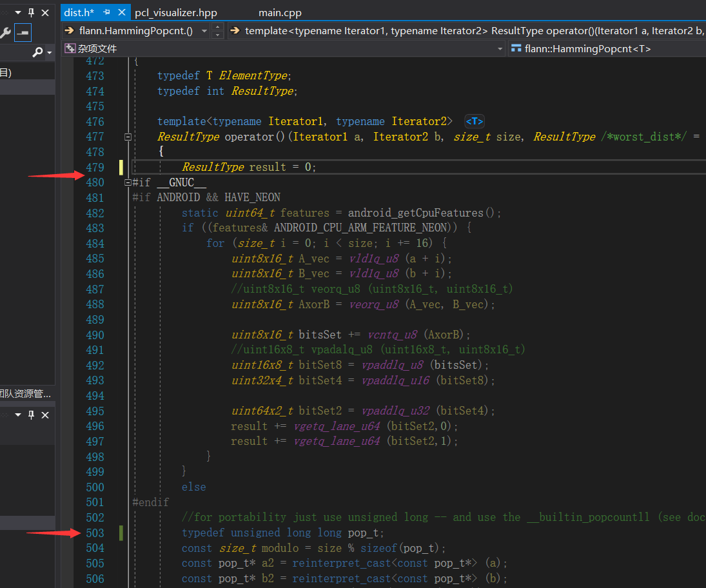Open the flann.HammingPopcnt.() dropdown
706x588 pixels.
[x=204, y=31]
